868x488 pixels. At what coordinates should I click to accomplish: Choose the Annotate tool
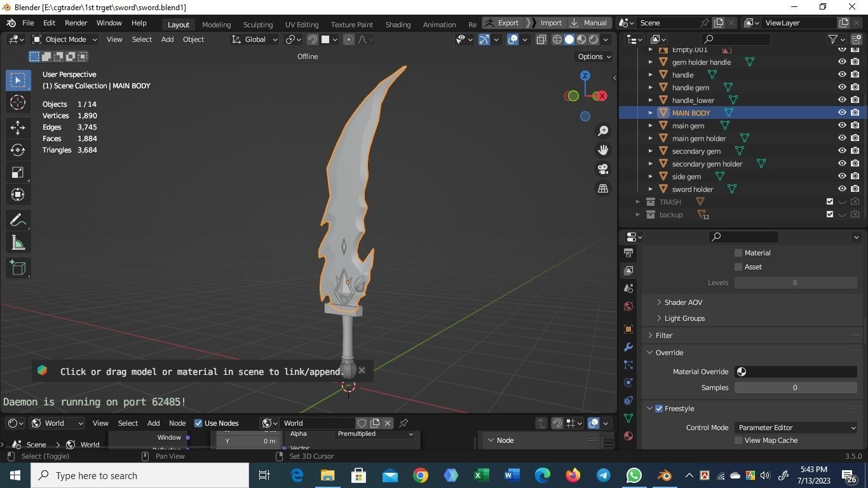click(x=18, y=220)
